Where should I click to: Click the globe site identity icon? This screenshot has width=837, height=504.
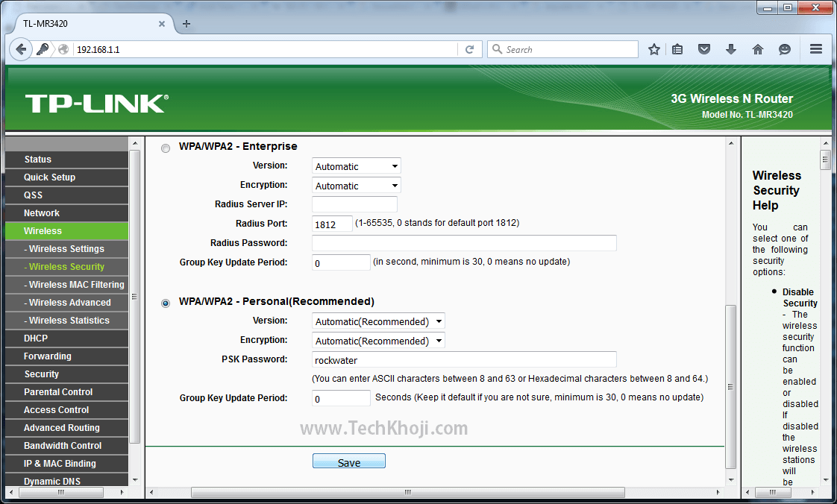[63, 50]
